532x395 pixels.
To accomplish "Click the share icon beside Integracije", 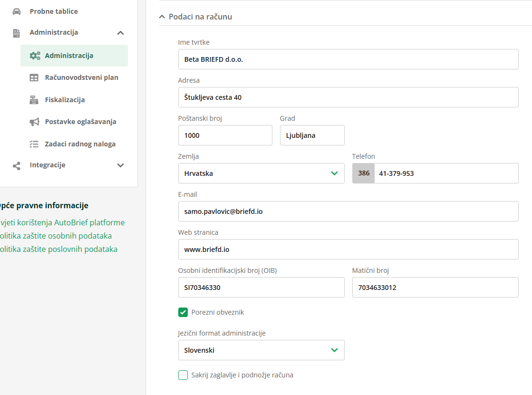I will pyautogui.click(x=17, y=165).
